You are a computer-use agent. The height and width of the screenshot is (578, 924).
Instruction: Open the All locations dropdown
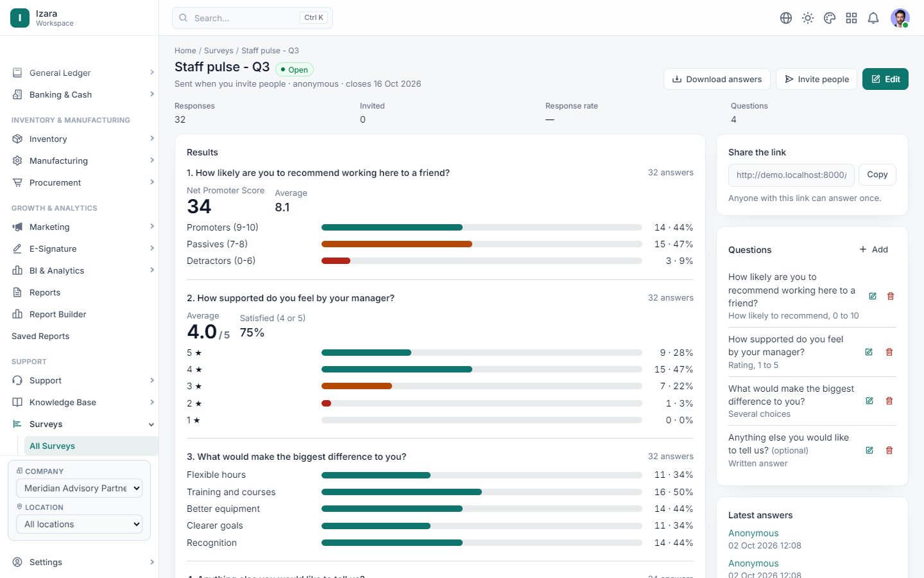(x=79, y=524)
